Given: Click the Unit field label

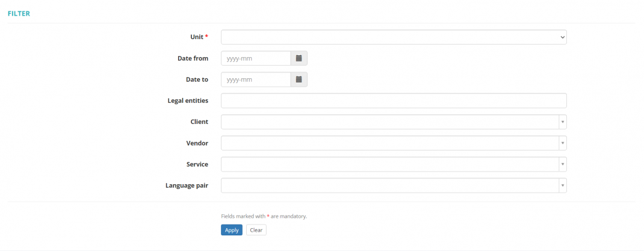Looking at the screenshot, I should [196, 37].
